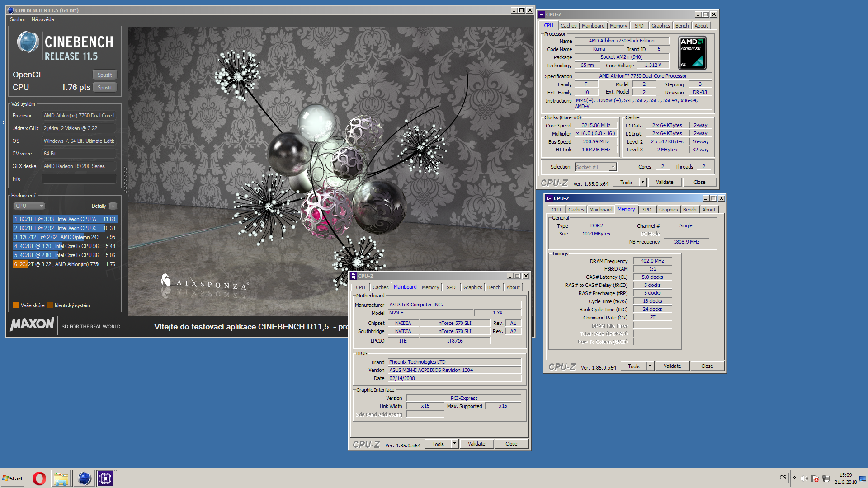Click the CS language indicator
The width and height of the screenshot is (868, 488).
coord(783,478)
